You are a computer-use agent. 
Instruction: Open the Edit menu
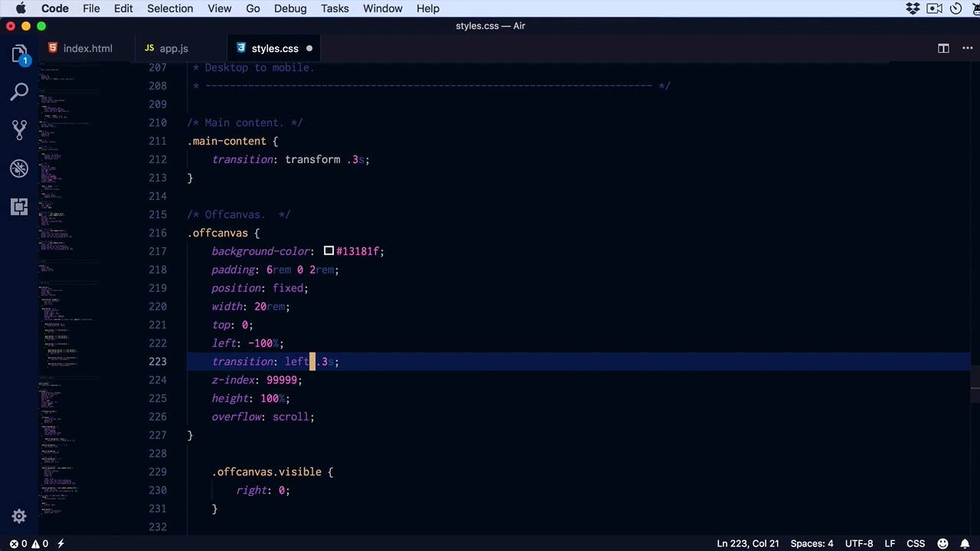pyautogui.click(x=123, y=8)
